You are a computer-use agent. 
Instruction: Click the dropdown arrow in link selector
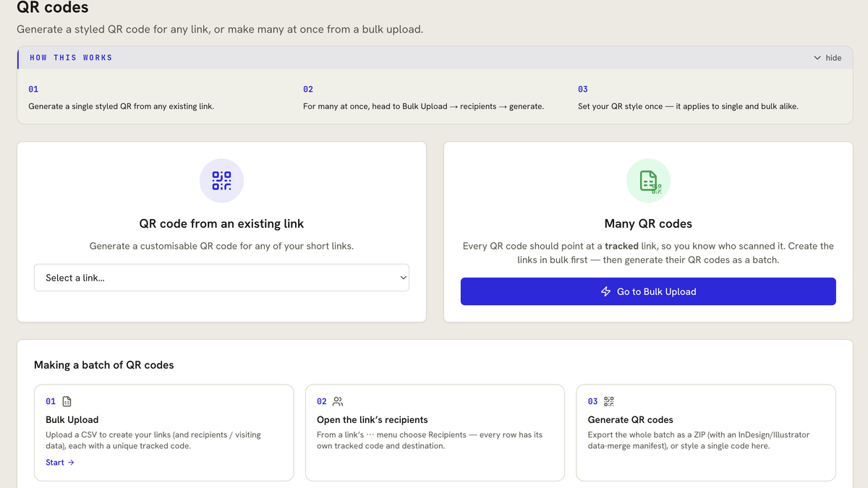coord(404,278)
